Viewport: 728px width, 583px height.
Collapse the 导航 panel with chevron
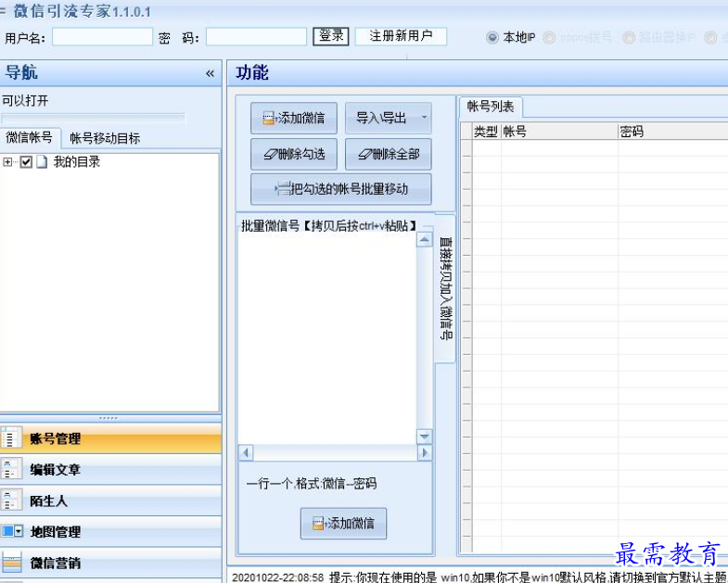click(x=210, y=73)
